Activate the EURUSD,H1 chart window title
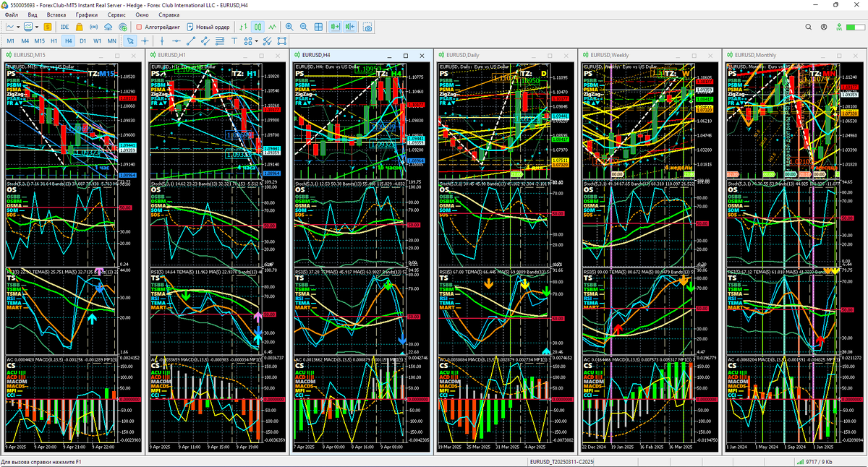868x467 pixels. [172, 55]
